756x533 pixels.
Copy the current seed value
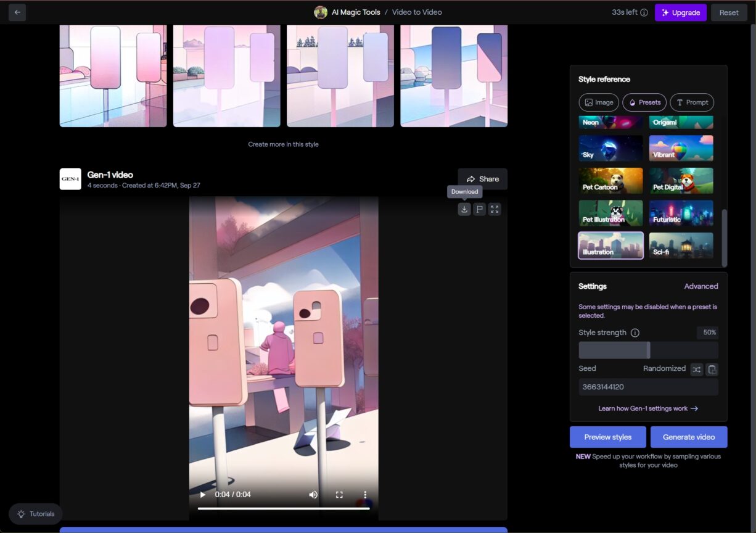point(712,369)
